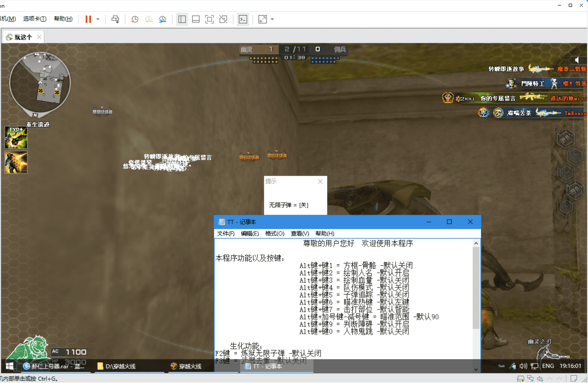Viewport: 588px width, 383px height.
Task: Click the stretch guest display icon
Action: [262, 19]
